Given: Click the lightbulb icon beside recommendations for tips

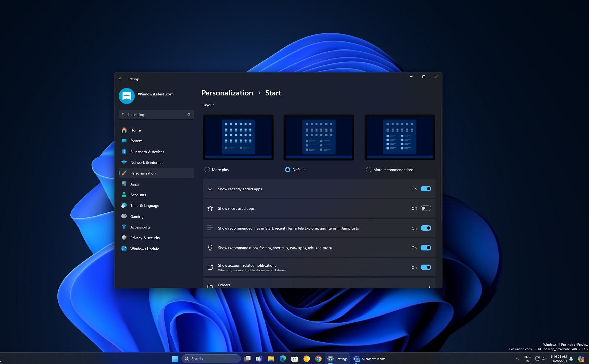Looking at the screenshot, I should click(210, 248).
